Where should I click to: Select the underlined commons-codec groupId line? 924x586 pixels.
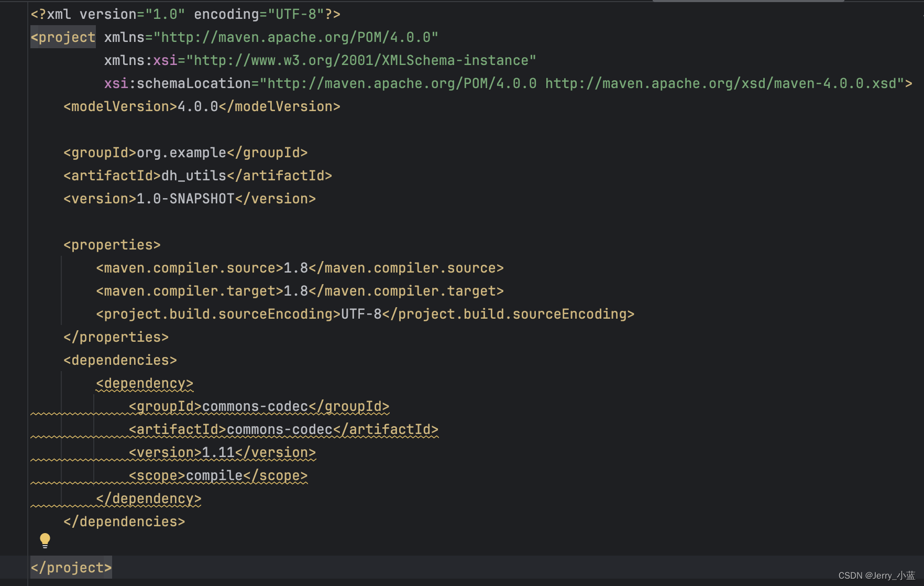point(259,406)
